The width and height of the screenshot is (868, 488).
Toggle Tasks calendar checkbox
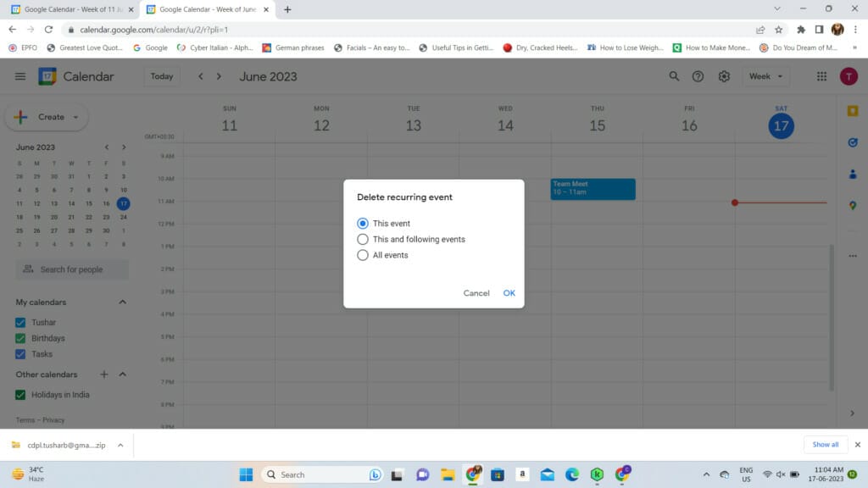tap(20, 354)
